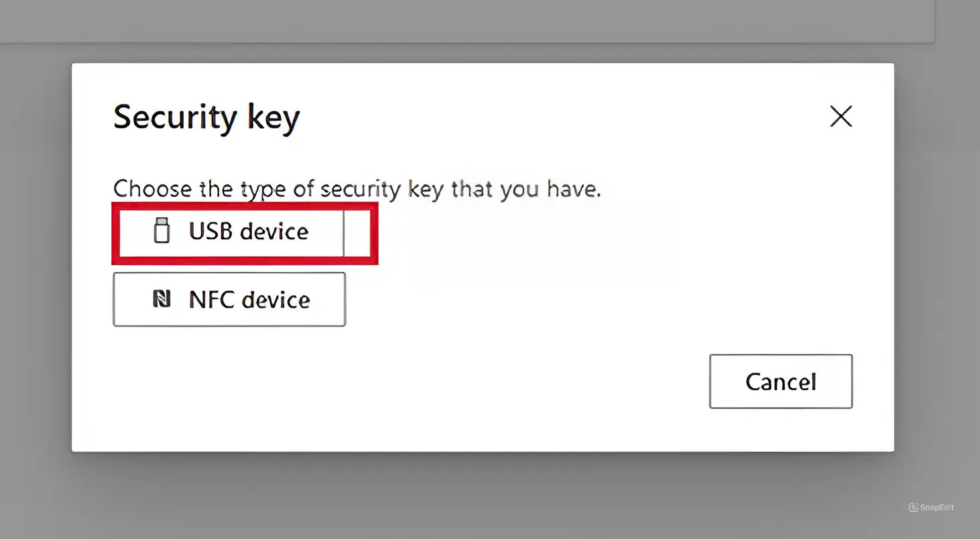980x539 pixels.
Task: Select the NFC device option
Action: click(x=229, y=299)
